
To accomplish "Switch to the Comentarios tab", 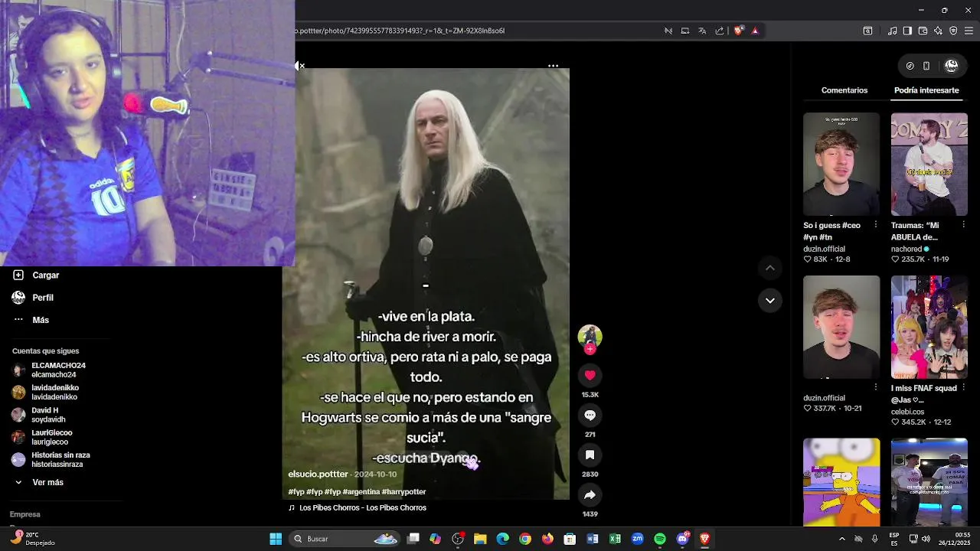I will [x=844, y=90].
